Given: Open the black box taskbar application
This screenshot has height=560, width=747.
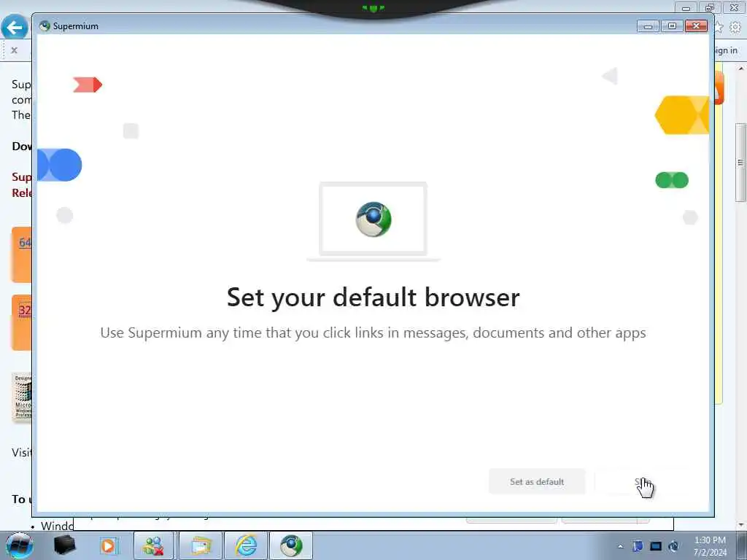Looking at the screenshot, I should [x=65, y=545].
